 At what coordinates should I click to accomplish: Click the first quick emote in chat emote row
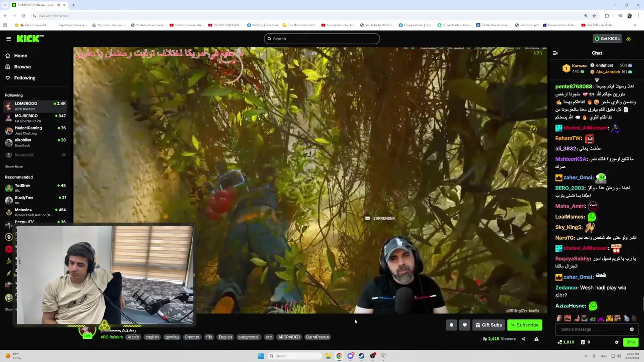pos(559,318)
